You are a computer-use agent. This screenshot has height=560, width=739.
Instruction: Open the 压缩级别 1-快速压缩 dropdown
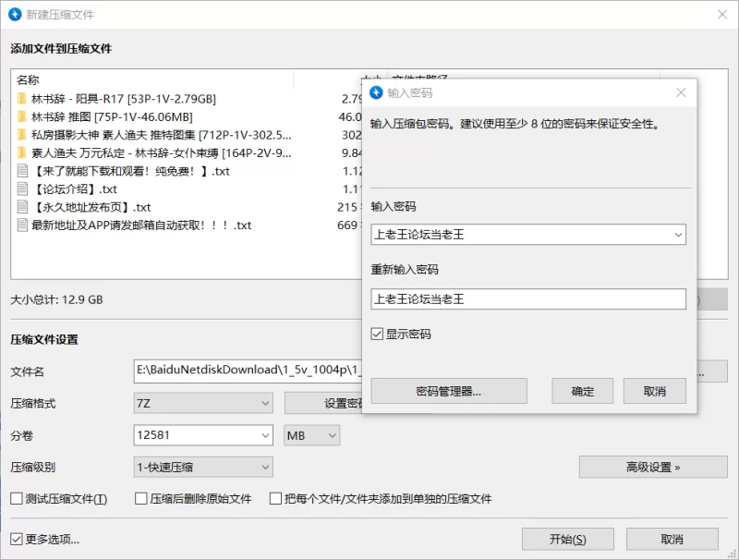203,467
